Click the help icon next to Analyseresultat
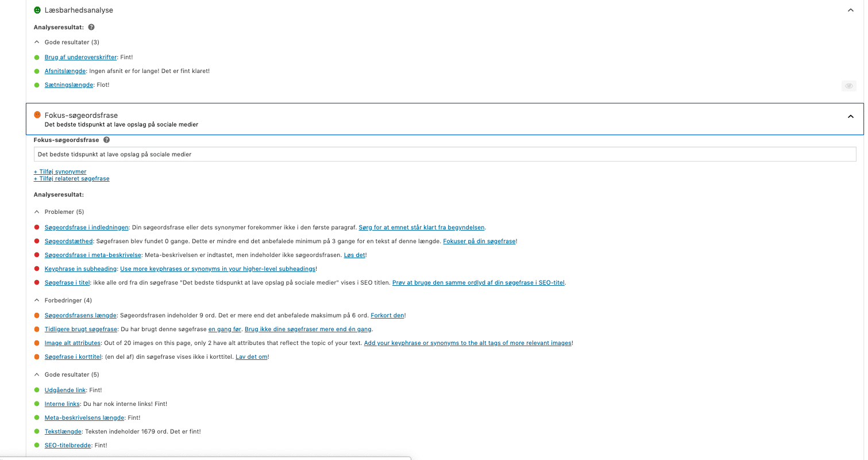 point(91,27)
